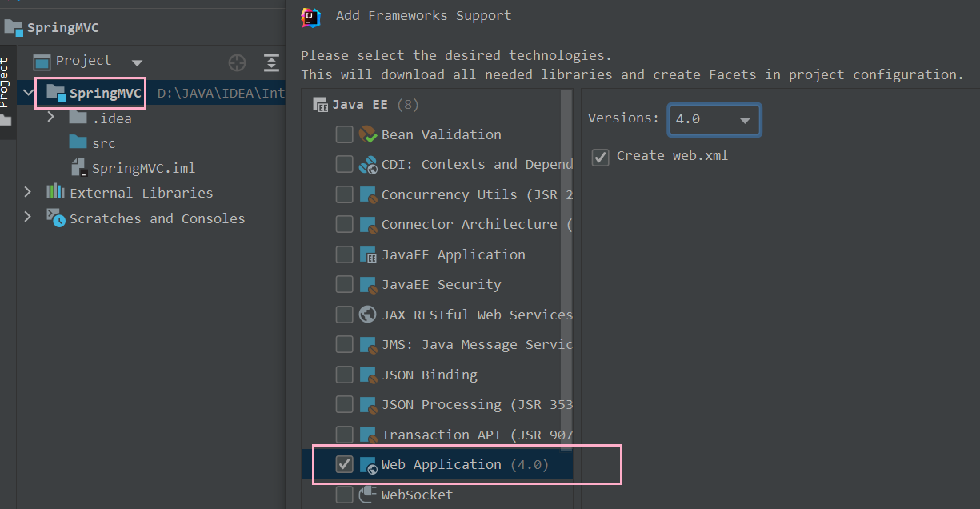Enable the Connector Architecture checkbox

[344, 225]
